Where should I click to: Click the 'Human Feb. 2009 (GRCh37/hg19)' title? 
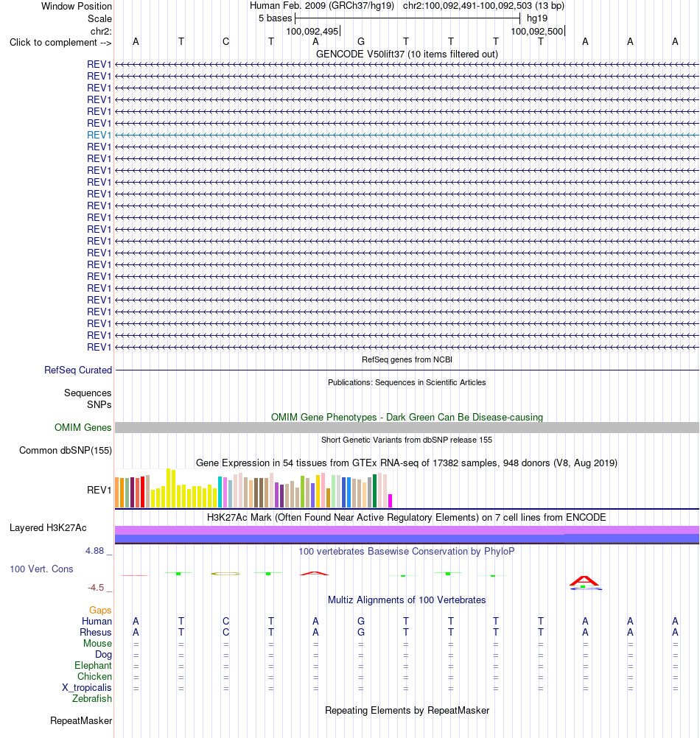pyautogui.click(x=322, y=6)
